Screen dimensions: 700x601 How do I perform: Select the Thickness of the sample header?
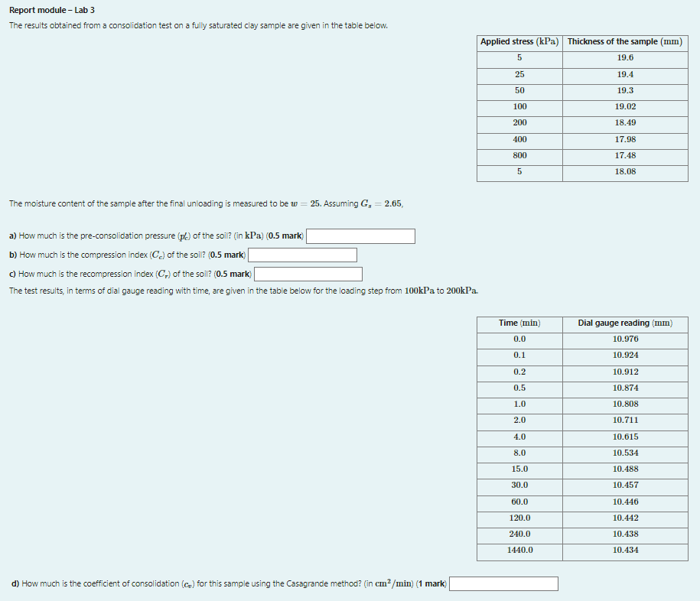(625, 41)
